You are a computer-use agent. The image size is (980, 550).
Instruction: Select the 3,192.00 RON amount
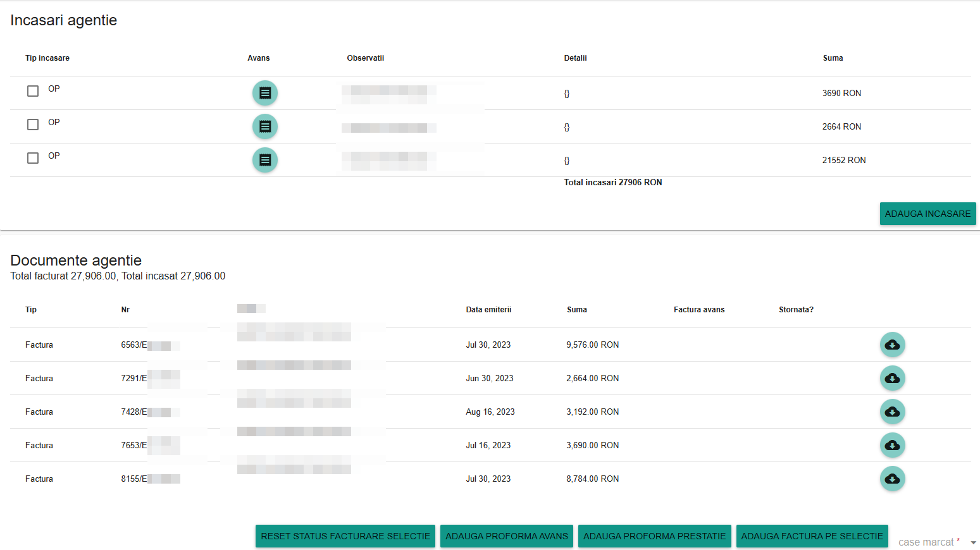click(593, 412)
